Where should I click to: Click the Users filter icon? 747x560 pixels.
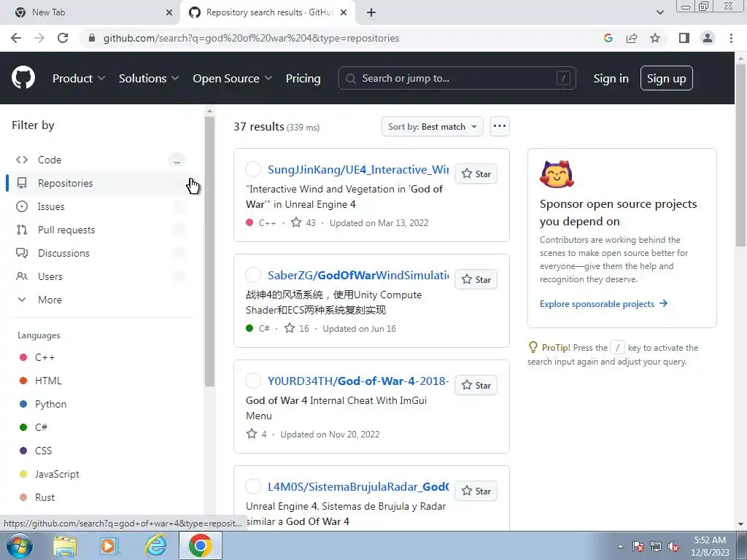pos(22,276)
